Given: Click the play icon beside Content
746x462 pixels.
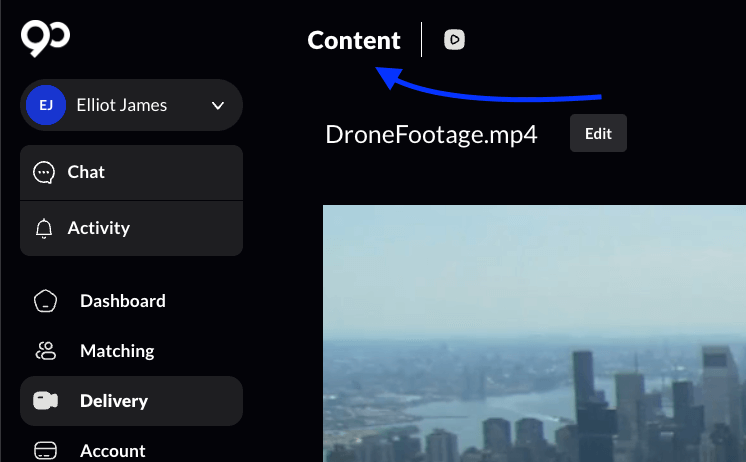Looking at the screenshot, I should (455, 40).
